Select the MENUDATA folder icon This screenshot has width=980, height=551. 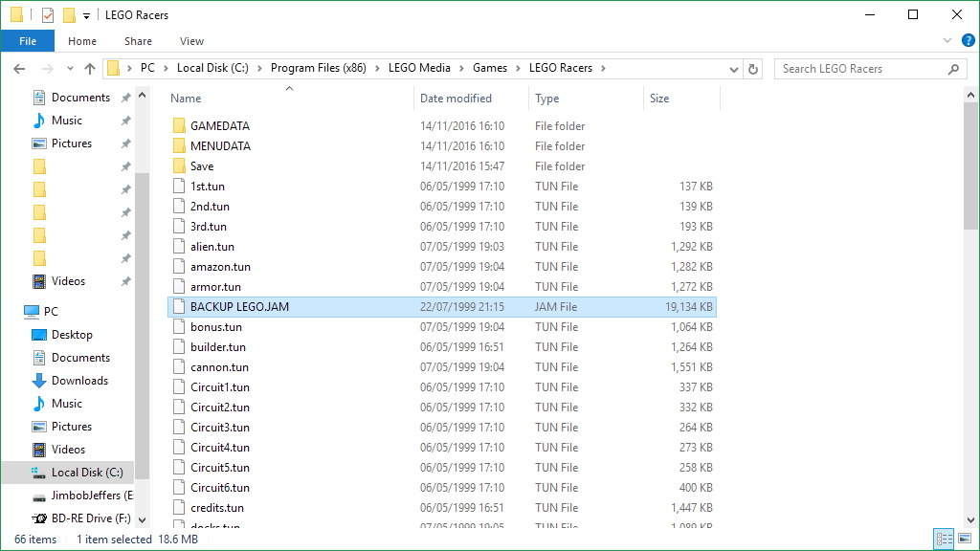click(x=179, y=145)
